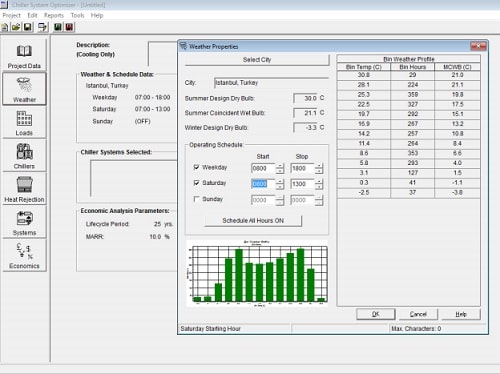Open the Chillers sidebar section
The height and width of the screenshot is (374, 500).
point(24,156)
